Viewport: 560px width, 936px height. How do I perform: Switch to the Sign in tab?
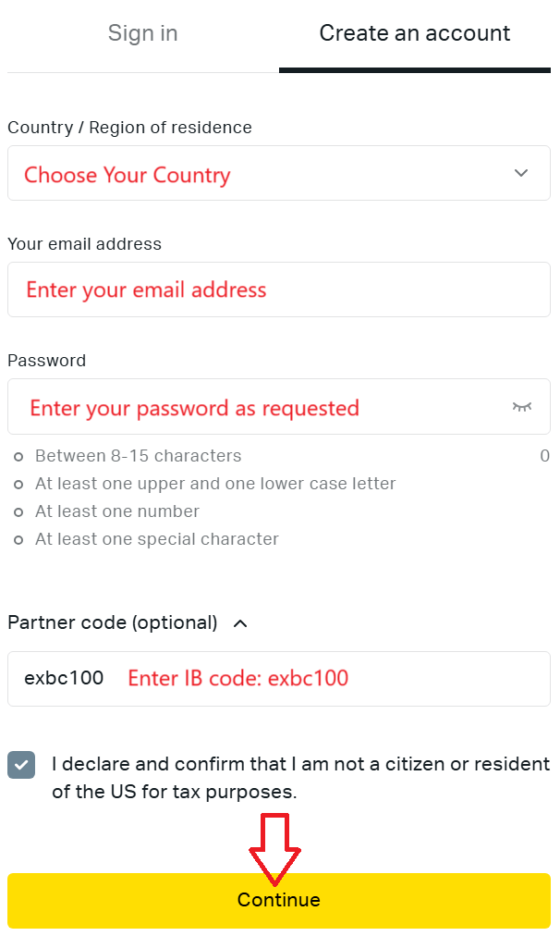tap(143, 33)
